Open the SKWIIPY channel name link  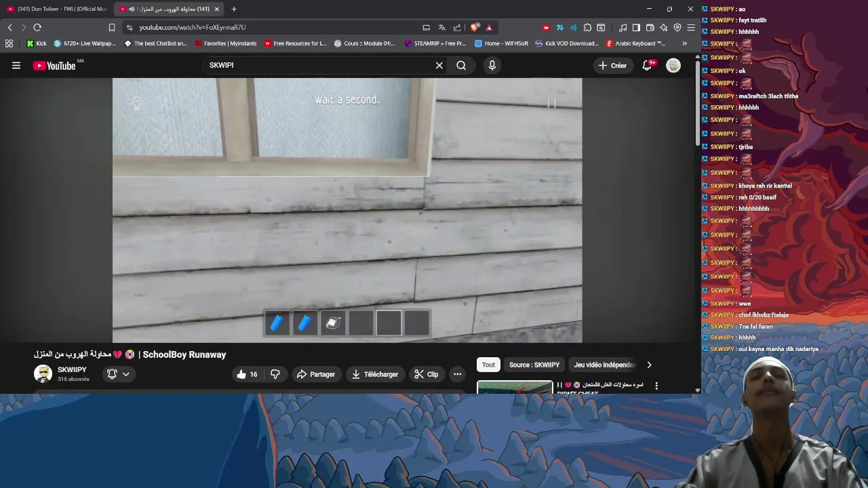point(72,370)
